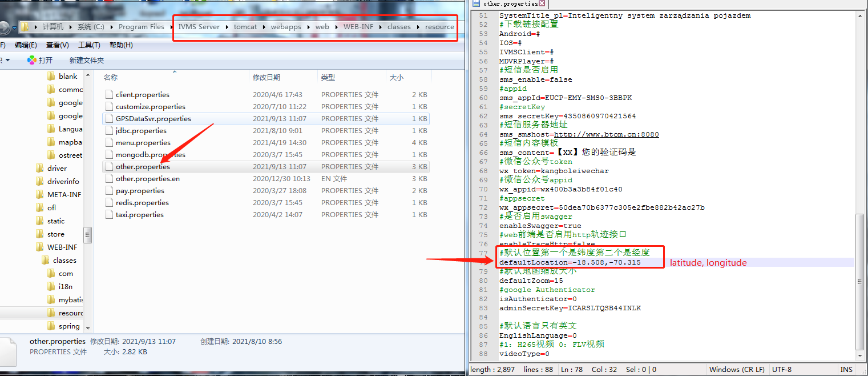Sort files by 大小 column header
The image size is (868, 376).
tap(396, 77)
